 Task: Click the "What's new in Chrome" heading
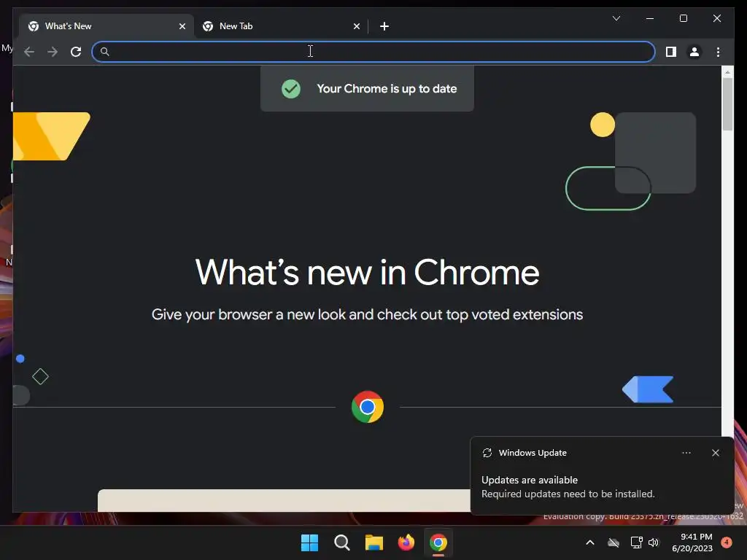(368, 273)
